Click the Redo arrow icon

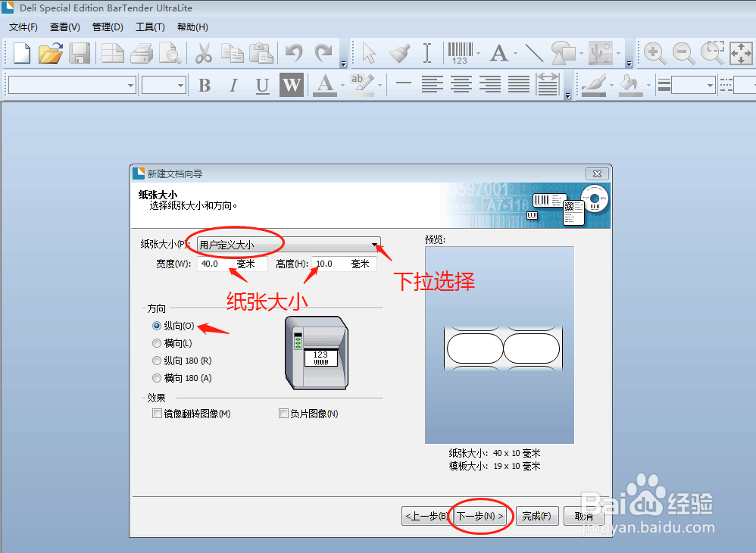pos(323,53)
